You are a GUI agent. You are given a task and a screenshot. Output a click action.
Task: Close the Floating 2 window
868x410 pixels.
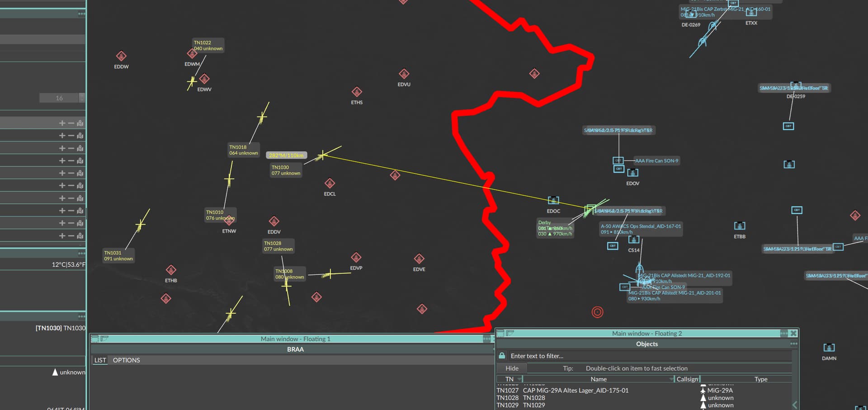793,333
